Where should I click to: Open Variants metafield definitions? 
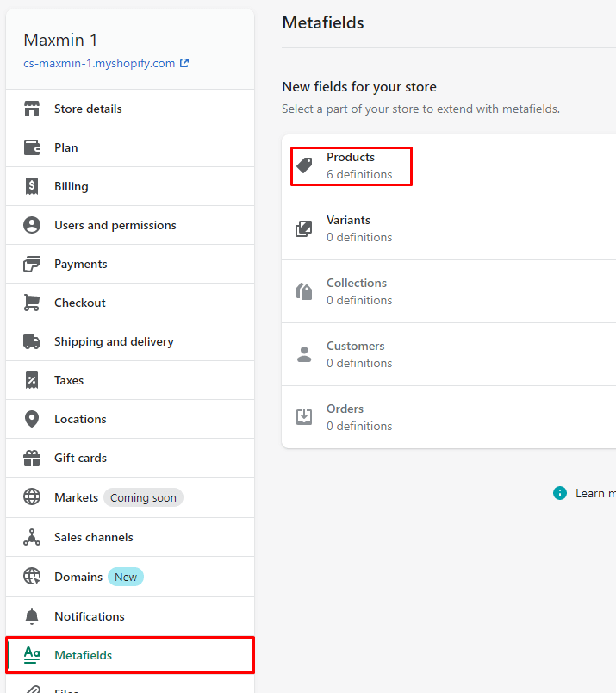348,228
